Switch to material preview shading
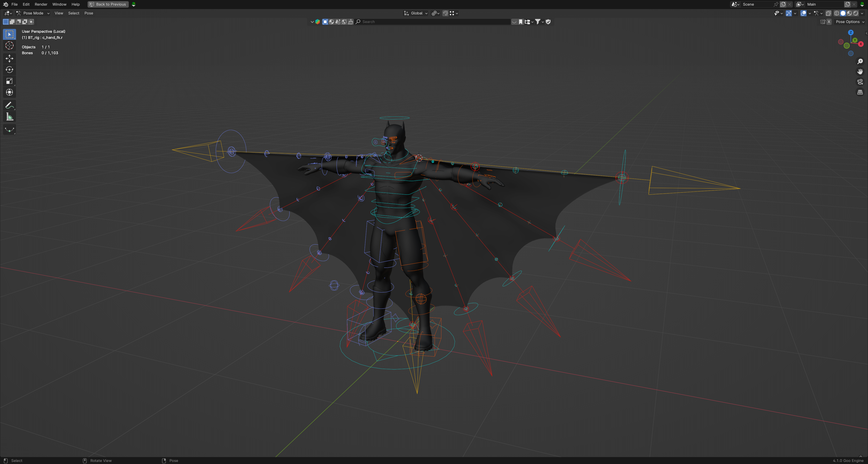This screenshot has width=868, height=464. pos(849,13)
